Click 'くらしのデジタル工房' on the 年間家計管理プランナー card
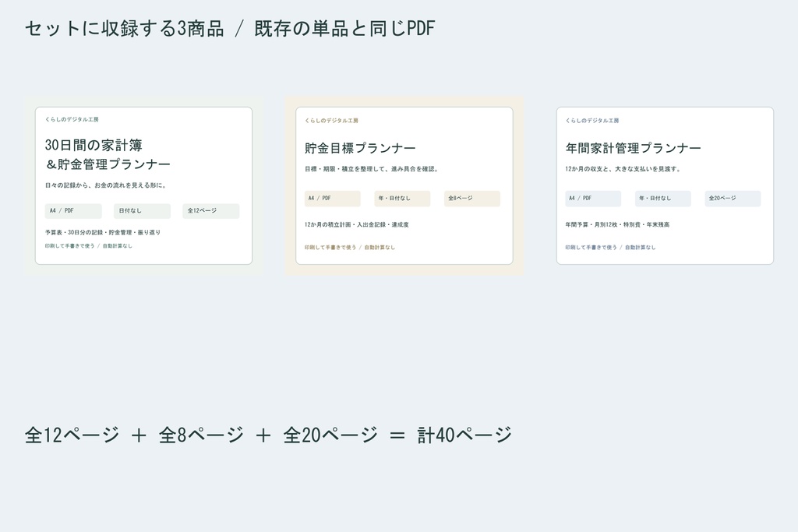Image resolution: width=798 pixels, height=532 pixels. [x=592, y=121]
